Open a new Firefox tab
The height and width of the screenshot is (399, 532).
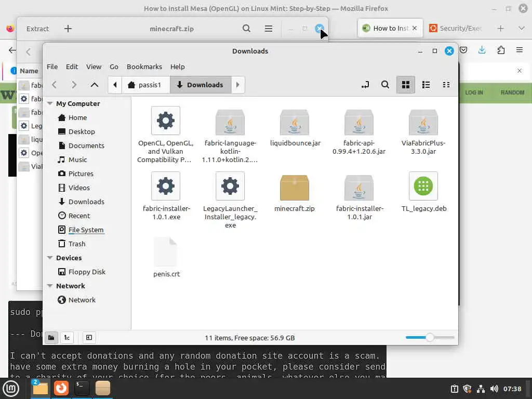(x=500, y=28)
